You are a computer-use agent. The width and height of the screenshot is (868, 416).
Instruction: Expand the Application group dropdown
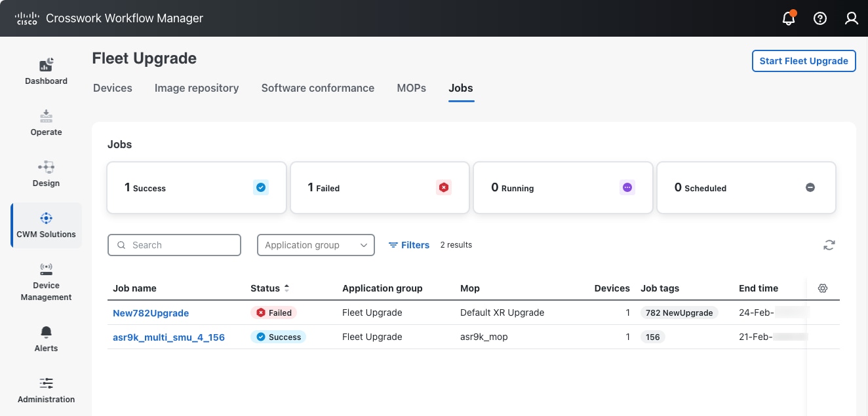(x=316, y=245)
